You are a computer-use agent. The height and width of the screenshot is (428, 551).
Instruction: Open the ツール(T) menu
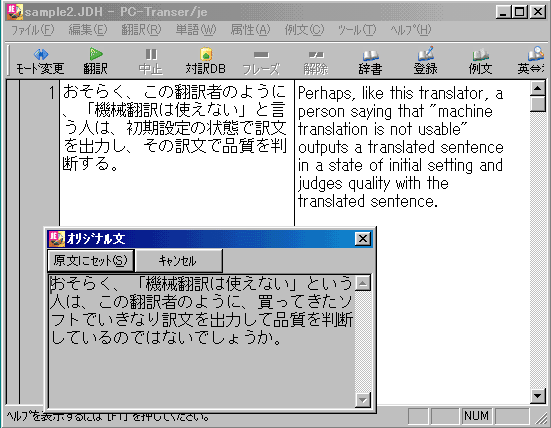tap(357, 30)
